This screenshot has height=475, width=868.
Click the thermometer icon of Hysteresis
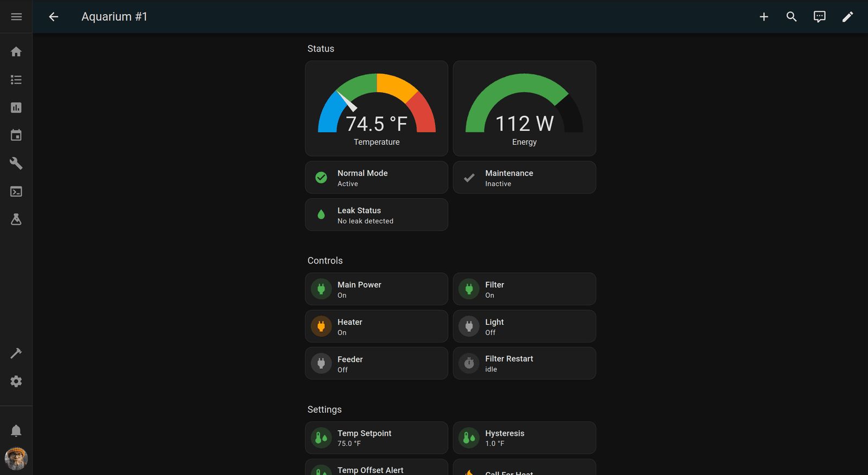(469, 438)
